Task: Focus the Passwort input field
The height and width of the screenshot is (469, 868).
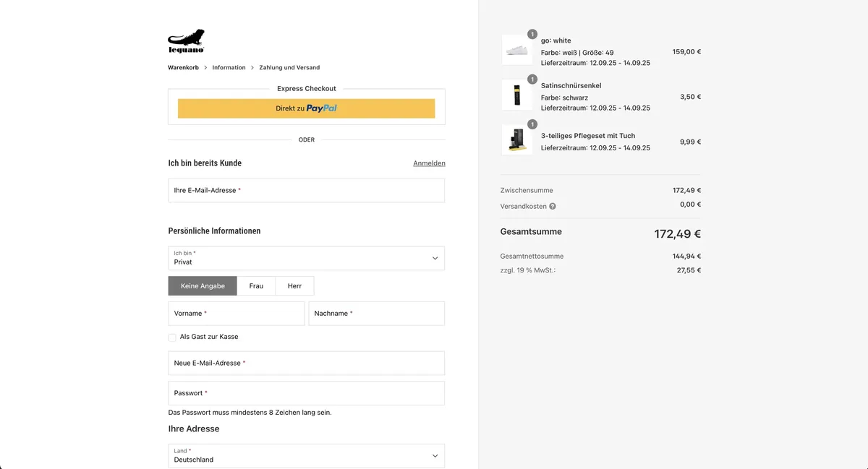Action: (x=307, y=393)
